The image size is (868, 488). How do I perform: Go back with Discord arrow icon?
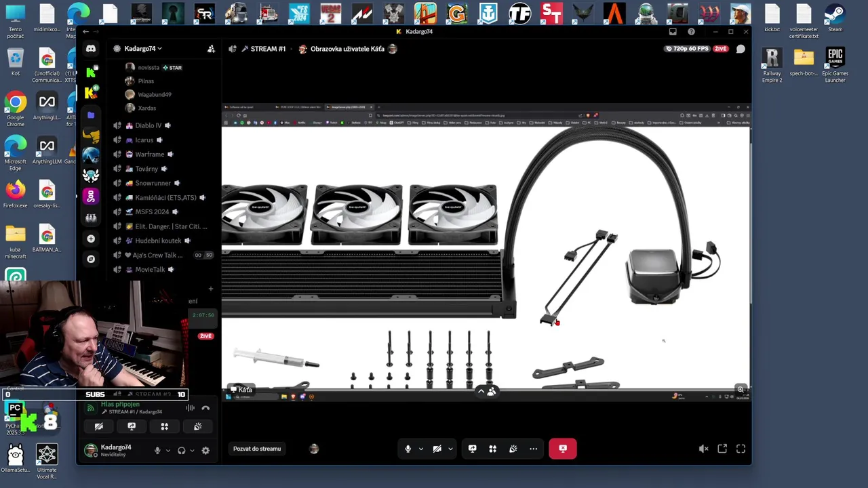click(85, 32)
